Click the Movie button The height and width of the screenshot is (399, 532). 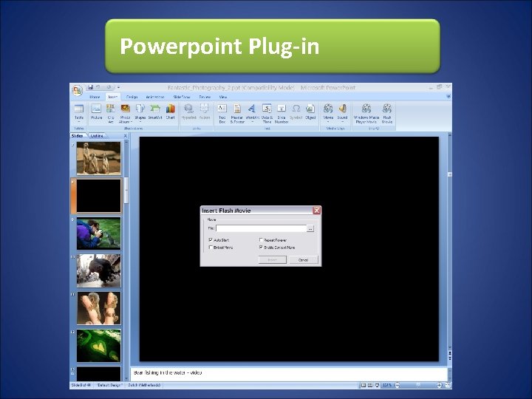pos(328,113)
